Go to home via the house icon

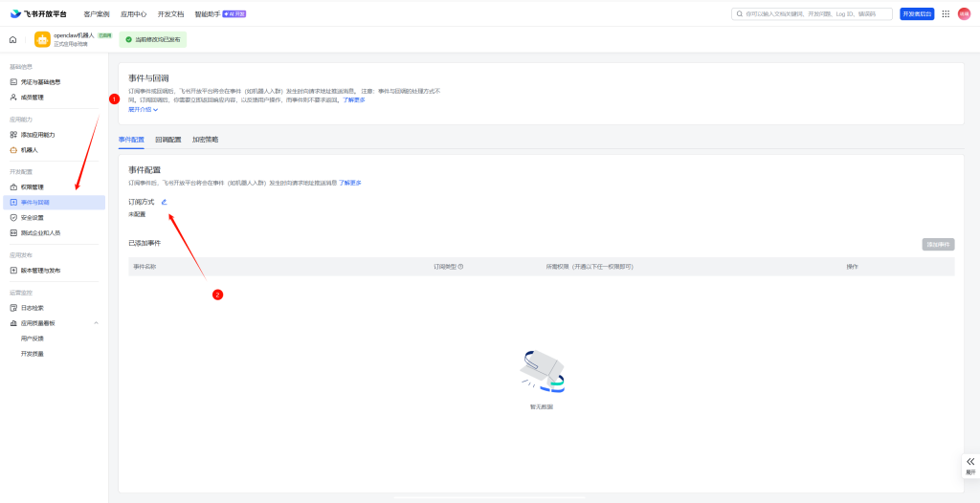[x=13, y=39]
